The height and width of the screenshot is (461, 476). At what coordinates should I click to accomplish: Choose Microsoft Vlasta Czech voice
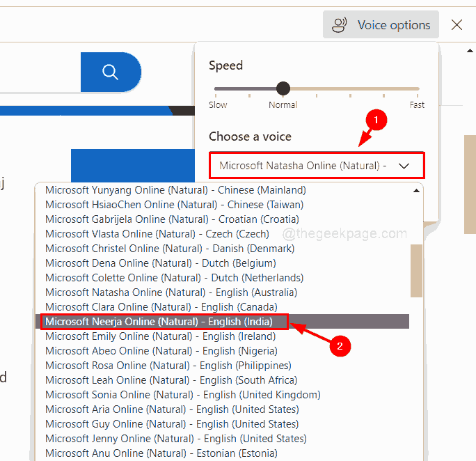click(157, 234)
